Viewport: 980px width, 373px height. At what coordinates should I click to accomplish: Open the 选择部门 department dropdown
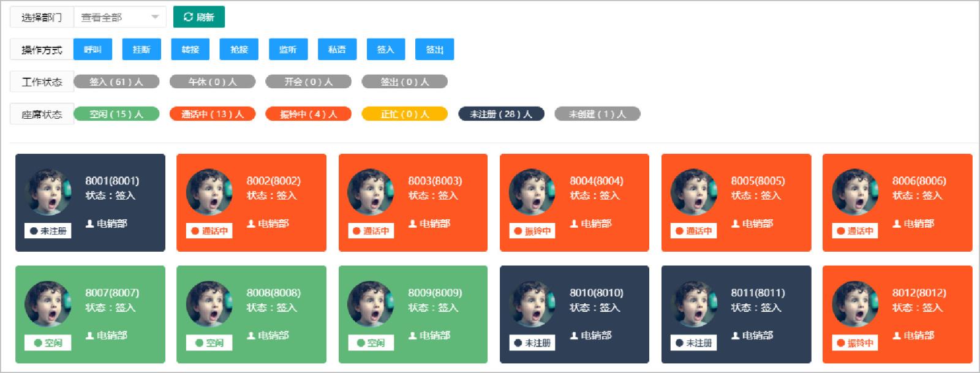pyautogui.click(x=119, y=17)
